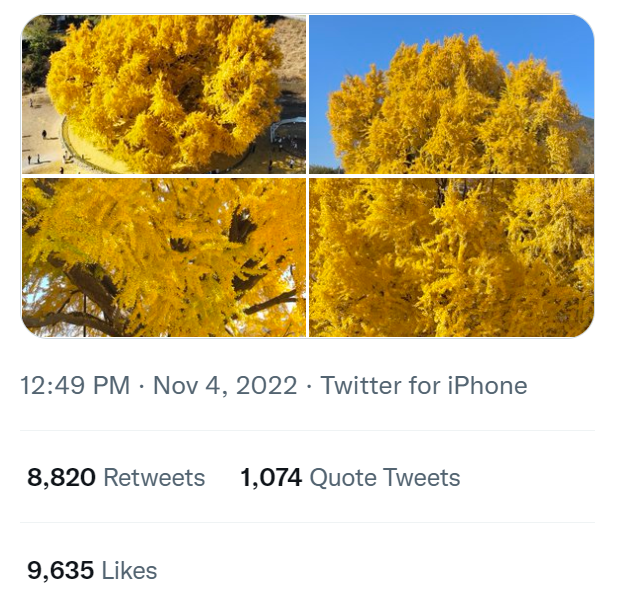Open the Twitter for iPhone source link
Viewport: 619px width, 600px height.
click(423, 386)
